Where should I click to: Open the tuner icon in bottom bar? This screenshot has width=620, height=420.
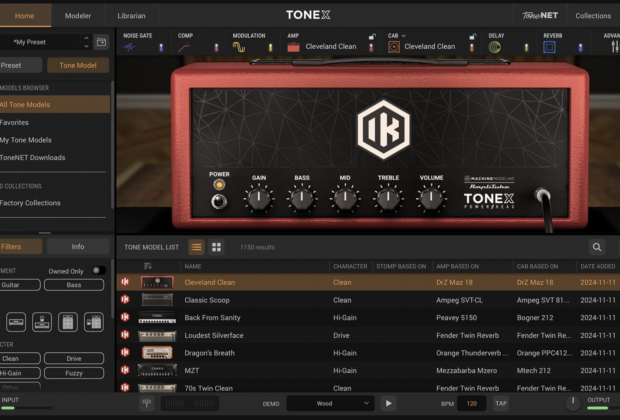[x=147, y=403]
